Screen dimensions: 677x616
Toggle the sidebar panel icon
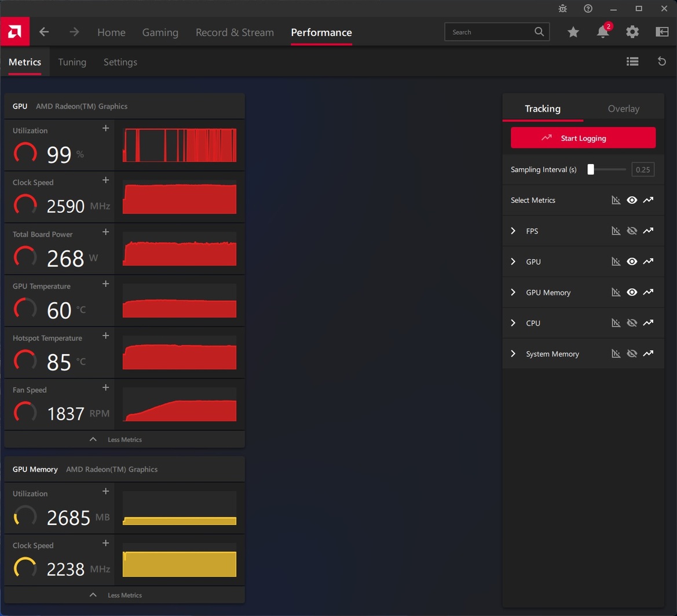click(x=662, y=31)
